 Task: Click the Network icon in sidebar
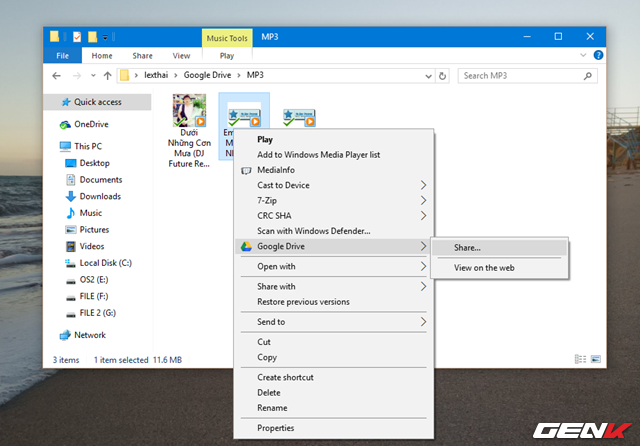[66, 335]
